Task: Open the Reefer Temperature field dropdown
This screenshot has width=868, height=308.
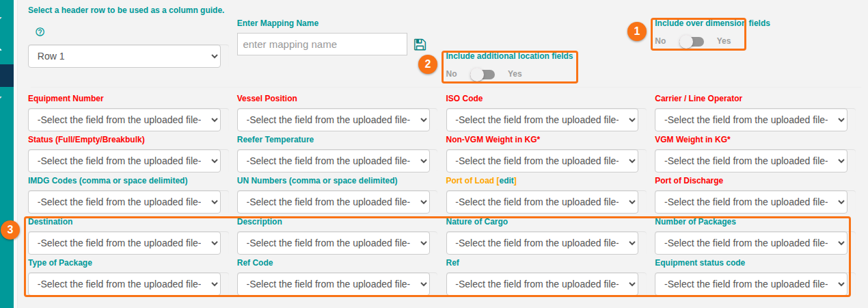Action: [x=334, y=161]
